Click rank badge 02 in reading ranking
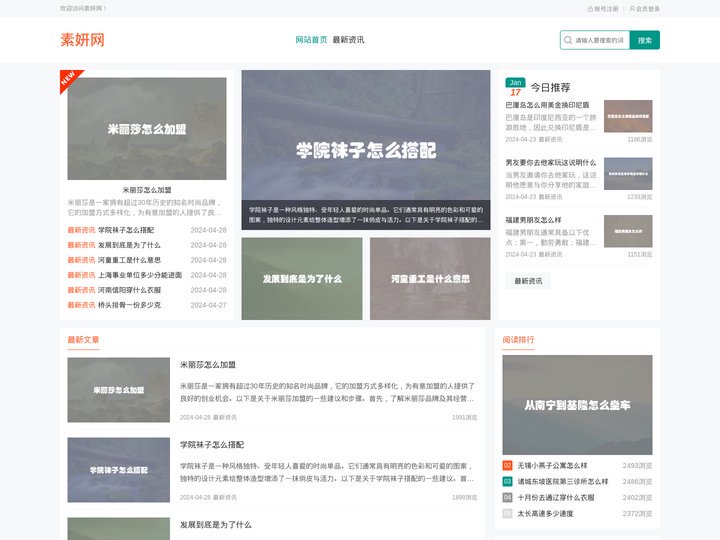Image resolution: width=720 pixels, height=540 pixels. point(507,466)
